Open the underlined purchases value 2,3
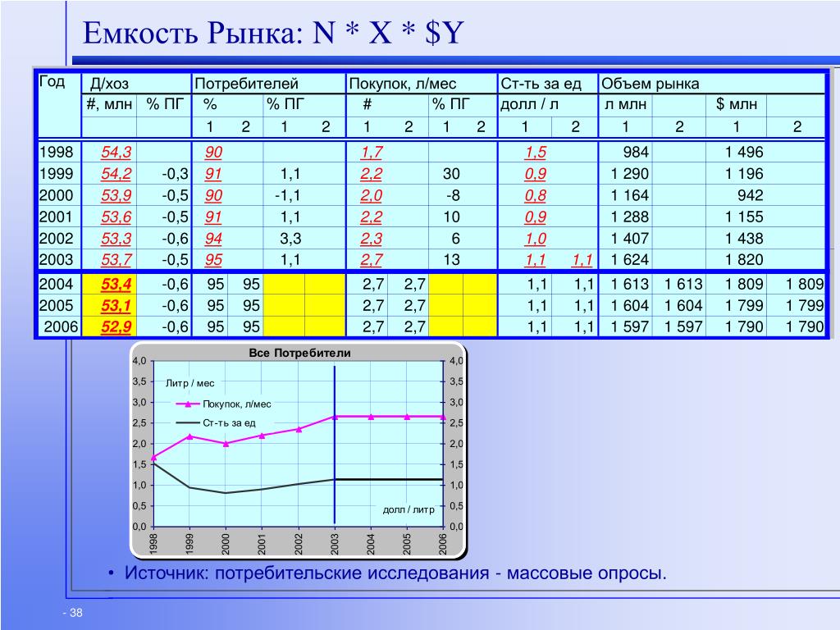The height and width of the screenshot is (630, 840). 372,239
